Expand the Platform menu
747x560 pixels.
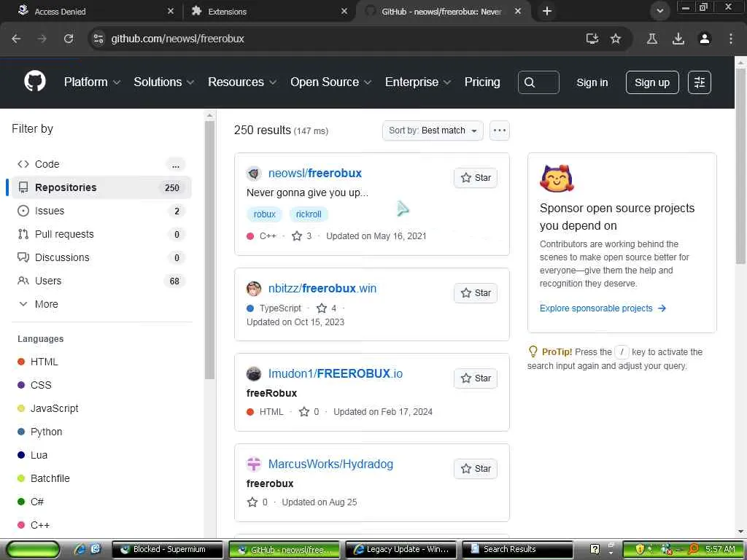(x=92, y=82)
